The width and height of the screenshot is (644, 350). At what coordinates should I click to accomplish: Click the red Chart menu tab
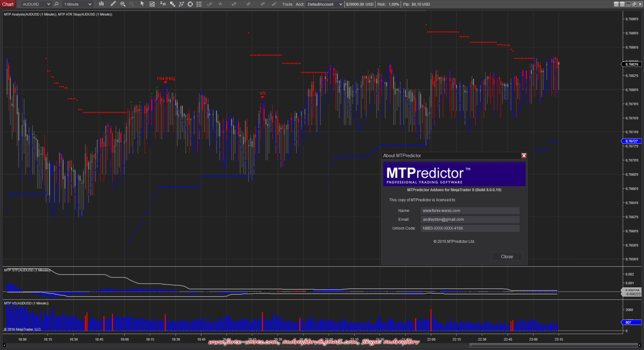(x=8, y=4)
